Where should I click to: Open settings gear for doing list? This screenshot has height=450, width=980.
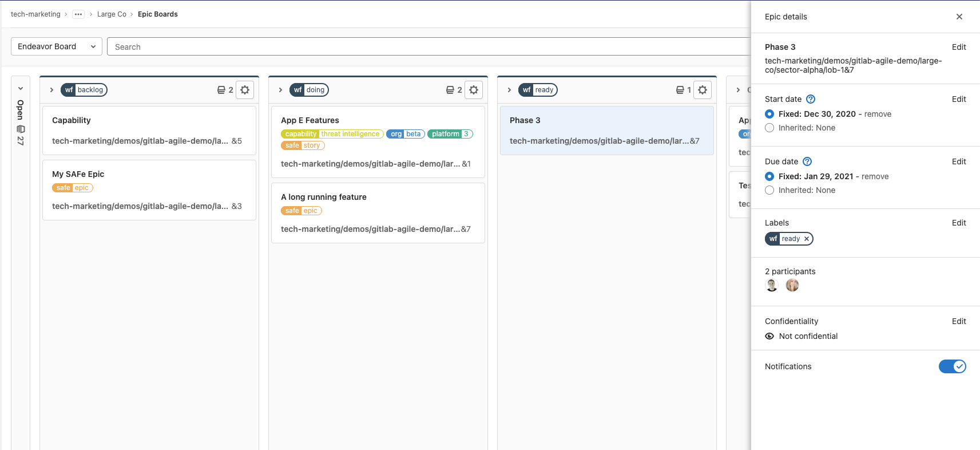(474, 90)
